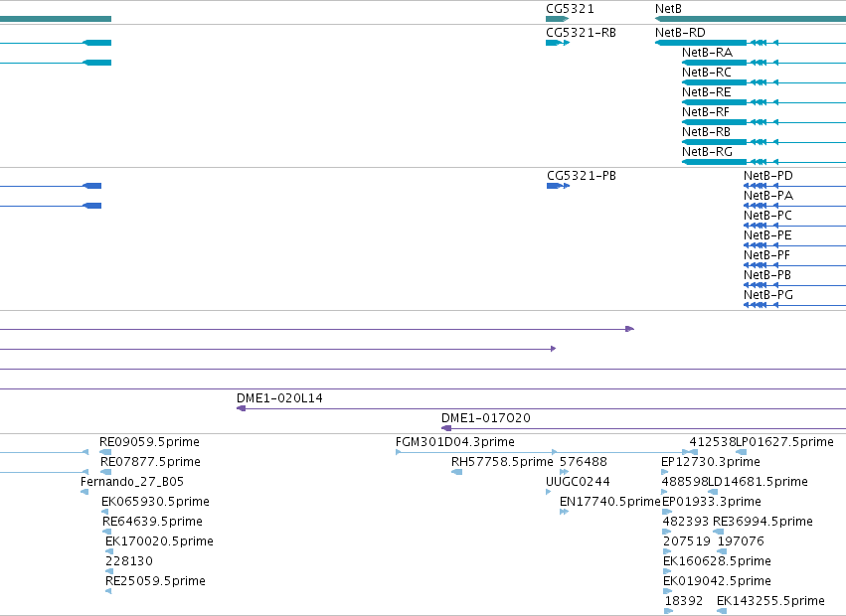
Task: Select the 197076 feature
Action: 722,551
